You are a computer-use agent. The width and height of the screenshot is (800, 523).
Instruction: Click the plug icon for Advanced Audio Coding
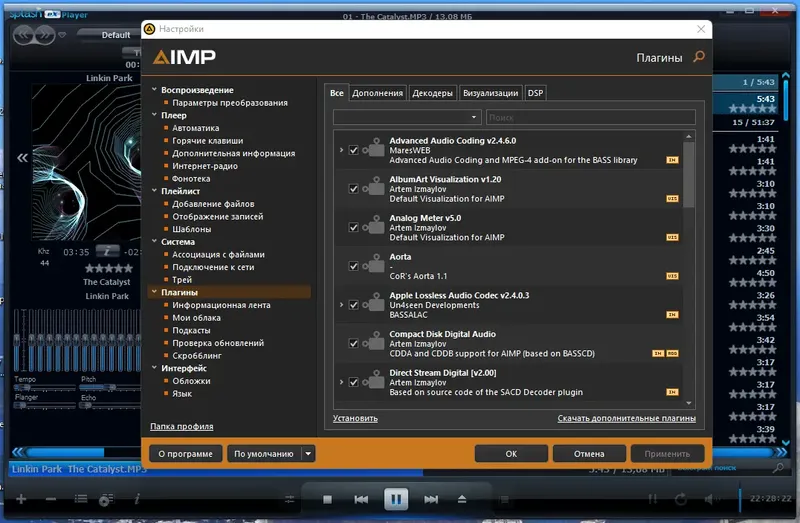pyautogui.click(x=374, y=148)
